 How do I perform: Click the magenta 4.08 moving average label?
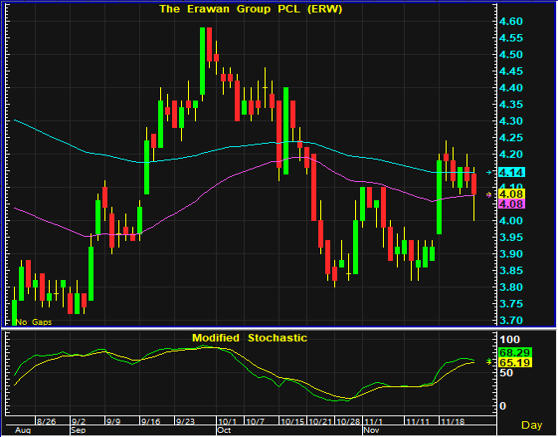[511, 204]
